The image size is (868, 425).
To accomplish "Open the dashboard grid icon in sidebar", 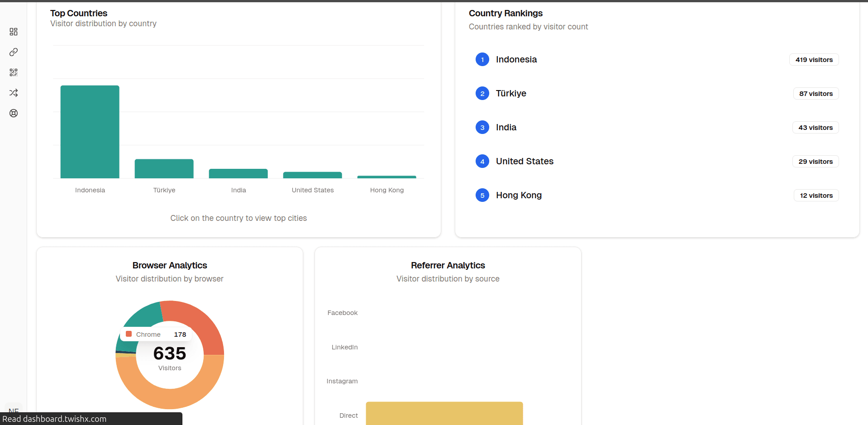I will (x=14, y=32).
